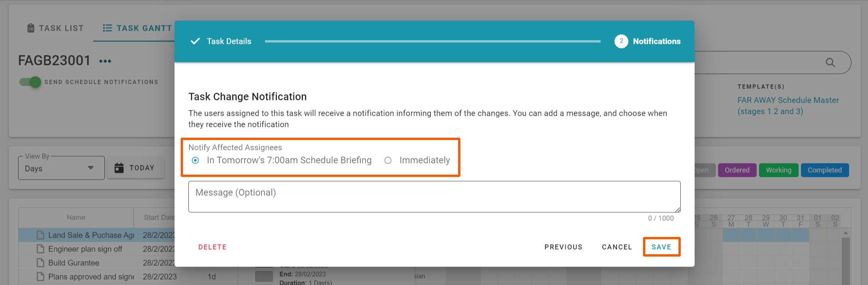Toggle Send Schedule Notifications switch
Viewport: 868px width, 285px height.
30,82
